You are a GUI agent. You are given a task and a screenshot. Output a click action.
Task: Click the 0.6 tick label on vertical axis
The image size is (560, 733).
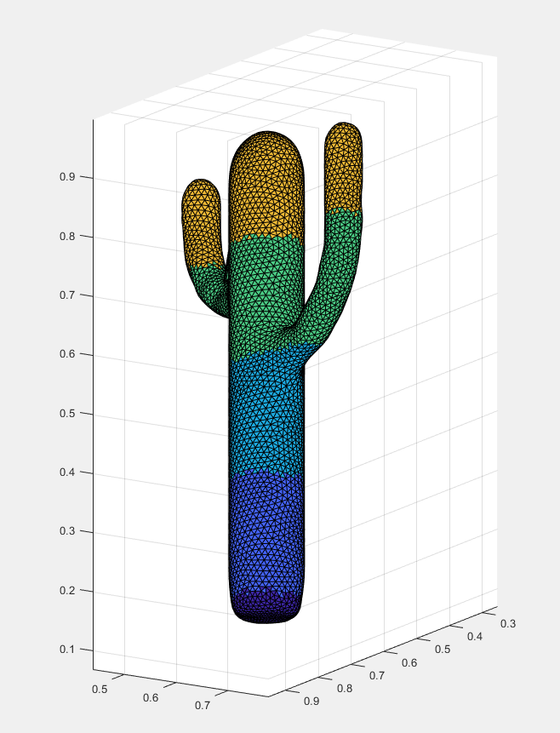click(67, 354)
